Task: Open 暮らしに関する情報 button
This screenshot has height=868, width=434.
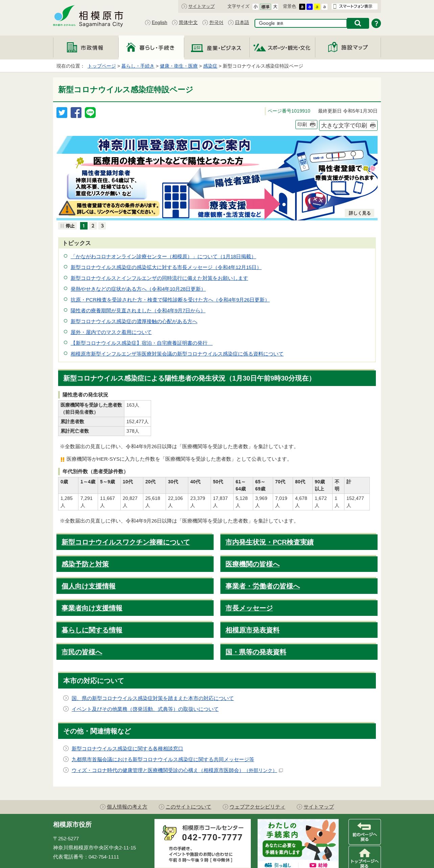Action: [135, 630]
